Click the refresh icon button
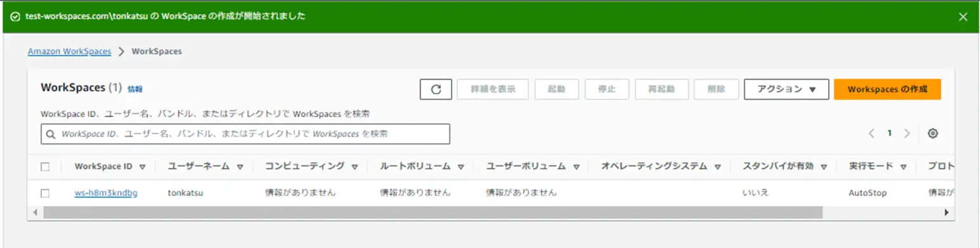 (x=436, y=90)
